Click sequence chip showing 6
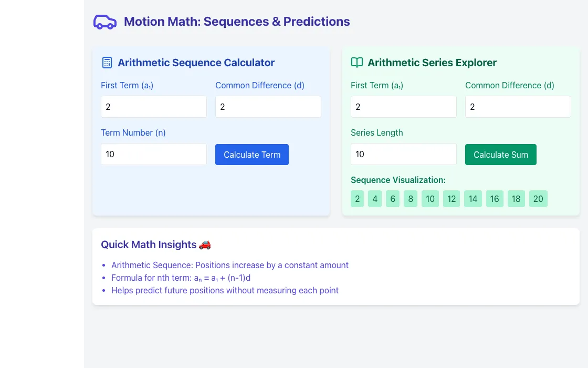The height and width of the screenshot is (368, 588). pos(393,199)
